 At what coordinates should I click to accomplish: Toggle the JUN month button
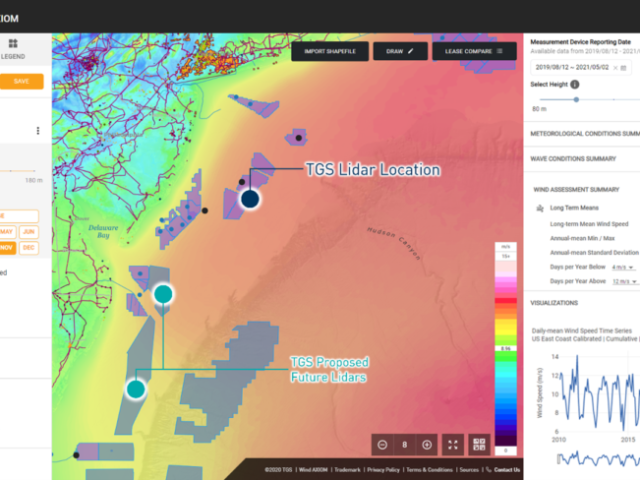click(29, 231)
